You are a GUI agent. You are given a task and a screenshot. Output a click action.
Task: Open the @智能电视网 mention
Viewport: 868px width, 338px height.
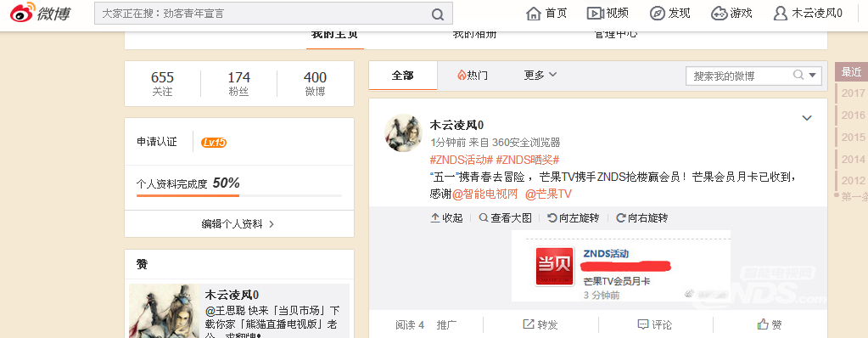[485, 194]
